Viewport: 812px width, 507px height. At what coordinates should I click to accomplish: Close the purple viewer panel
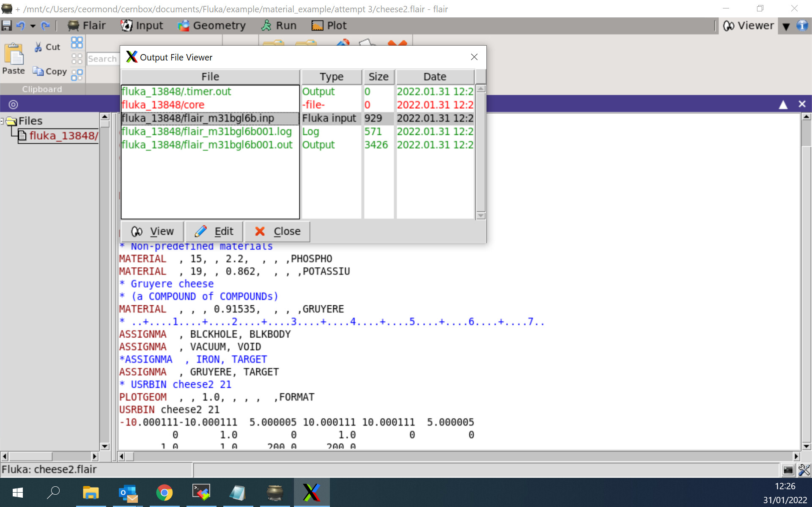[802, 104]
